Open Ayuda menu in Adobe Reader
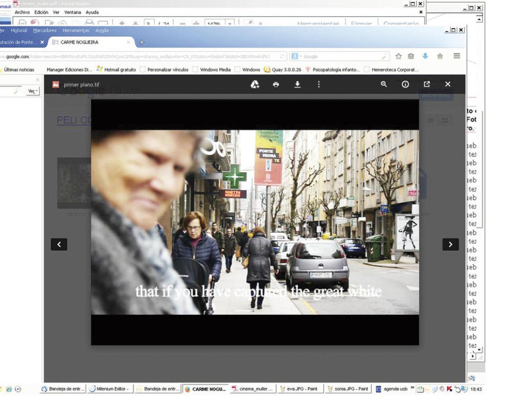Image resolution: width=525 pixels, height=420 pixels. 92,12
